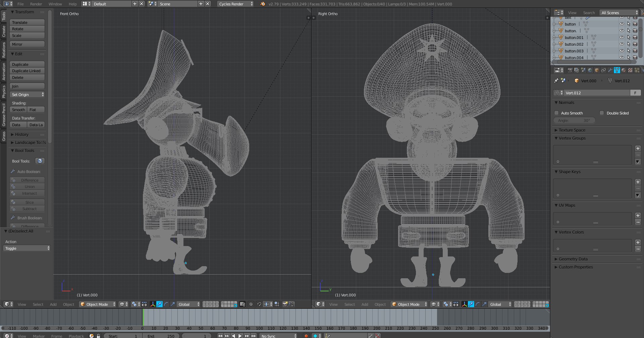Click the Blender logo icon in info bar

point(263,4)
